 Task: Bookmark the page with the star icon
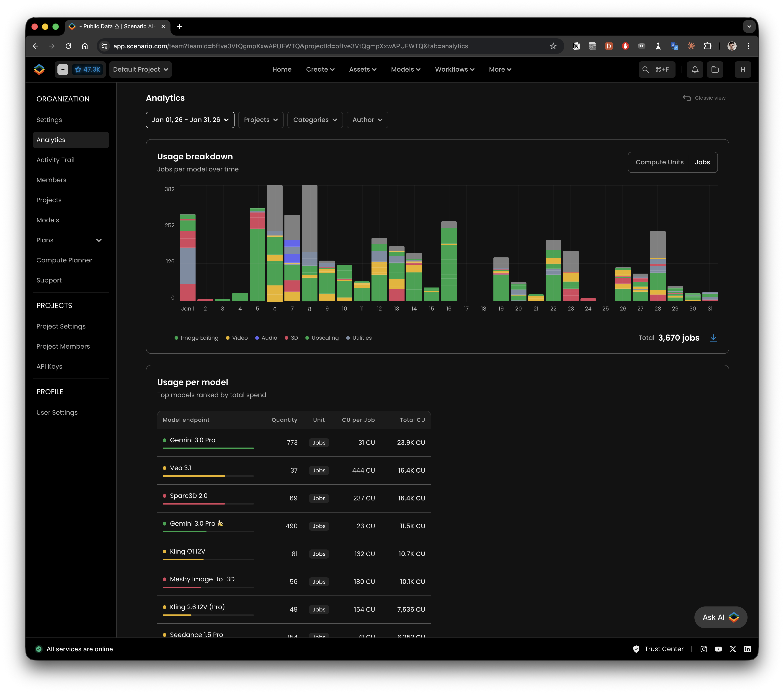553,46
